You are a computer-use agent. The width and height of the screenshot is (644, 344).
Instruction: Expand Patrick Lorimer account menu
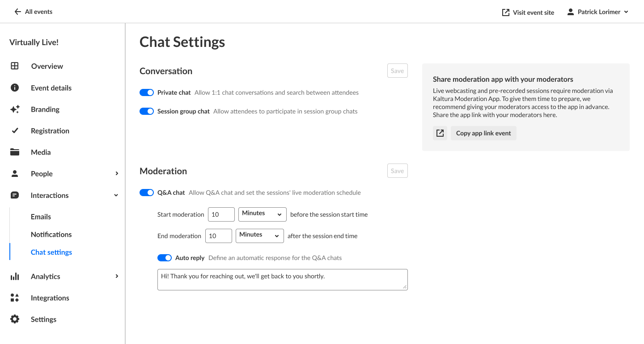click(x=598, y=12)
